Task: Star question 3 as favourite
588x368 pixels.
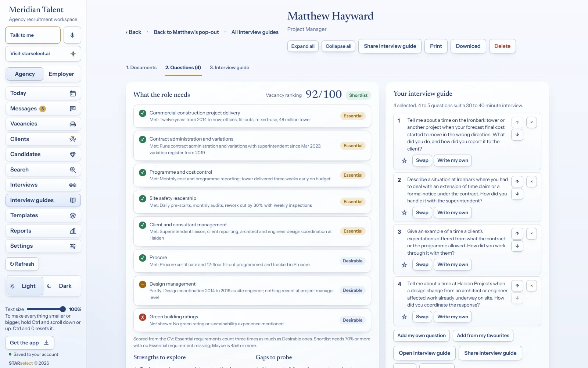Action: (404, 265)
